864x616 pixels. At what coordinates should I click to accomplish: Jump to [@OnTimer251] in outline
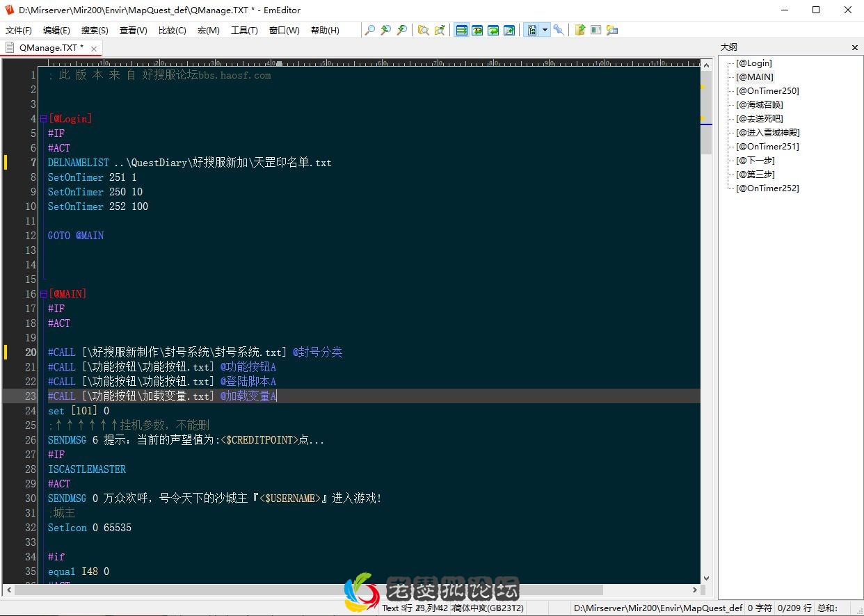point(767,147)
